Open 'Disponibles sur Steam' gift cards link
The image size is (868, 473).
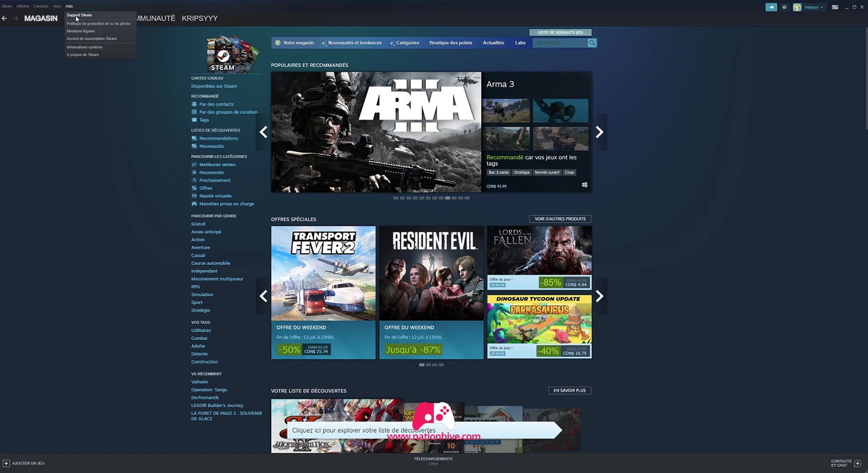point(214,86)
